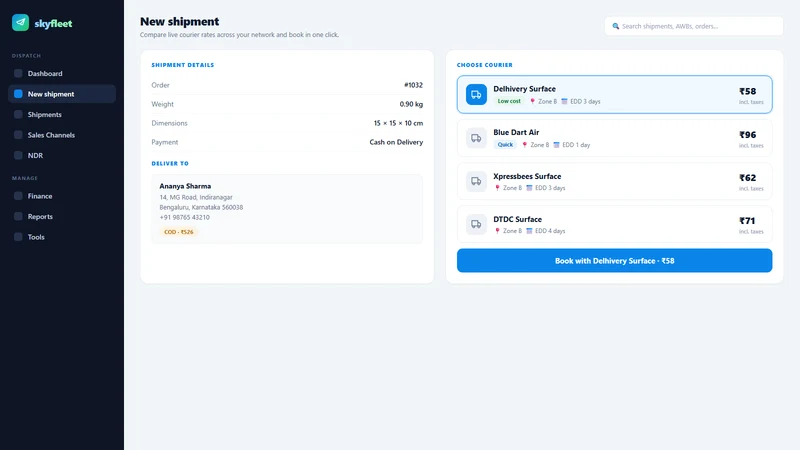This screenshot has height=450, width=800.
Task: Click the Xpressbees EDD calendar icon
Action: [x=530, y=188]
